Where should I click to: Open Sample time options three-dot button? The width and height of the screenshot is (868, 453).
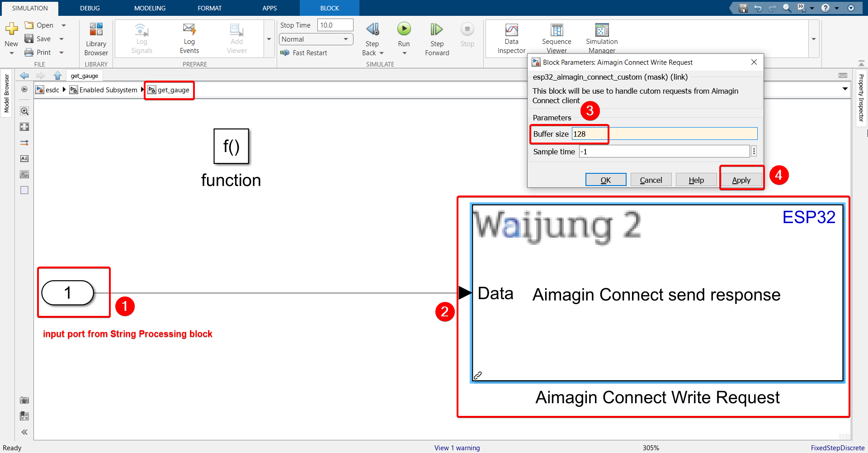point(754,151)
